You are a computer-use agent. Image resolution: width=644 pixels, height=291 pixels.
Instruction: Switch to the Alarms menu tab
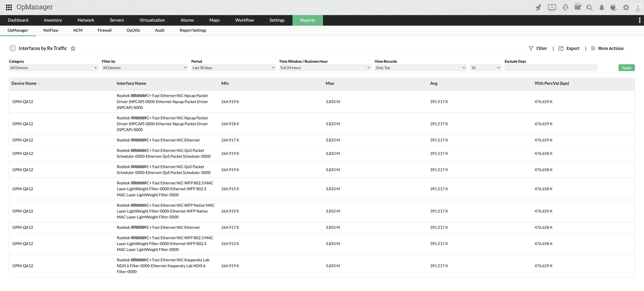click(187, 20)
